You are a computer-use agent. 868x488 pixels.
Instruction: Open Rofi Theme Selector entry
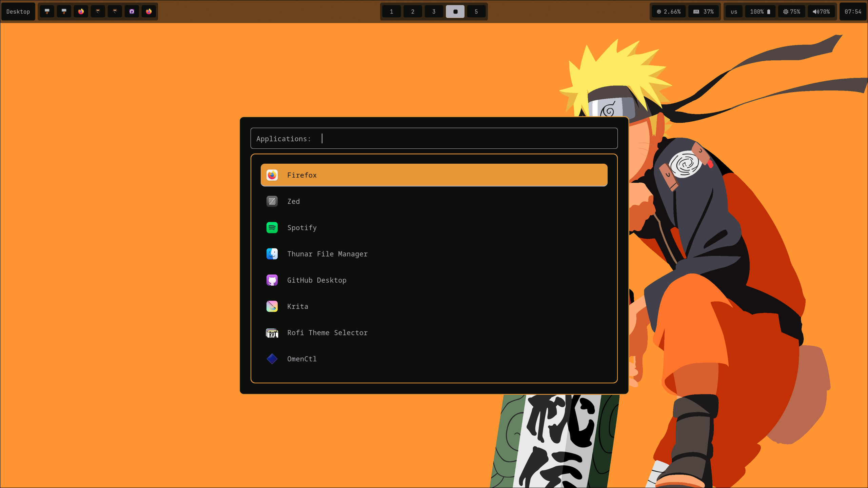(x=434, y=332)
